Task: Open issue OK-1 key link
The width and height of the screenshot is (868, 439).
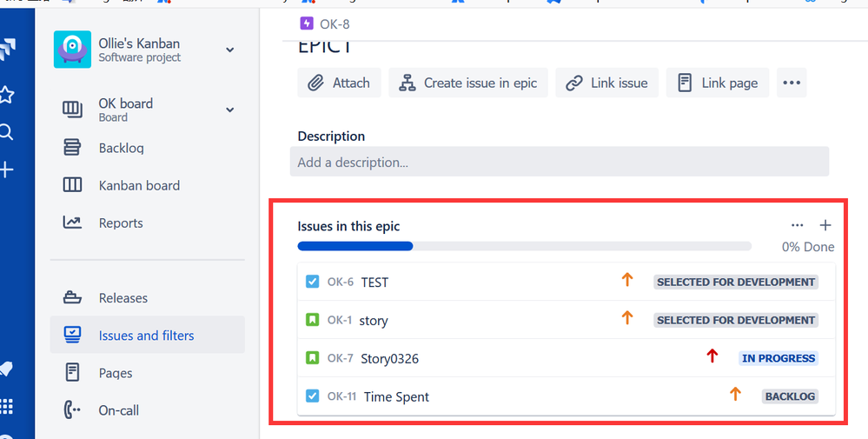Action: coord(340,320)
